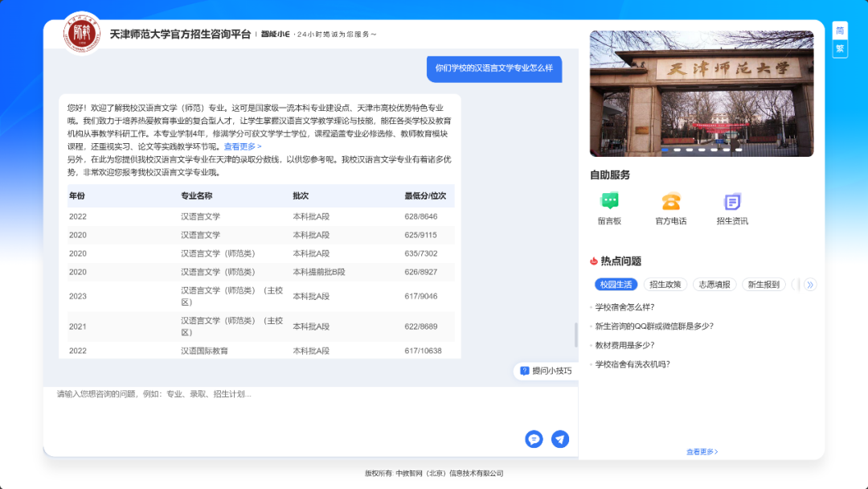Select the 新生报到 category tab

tap(764, 285)
